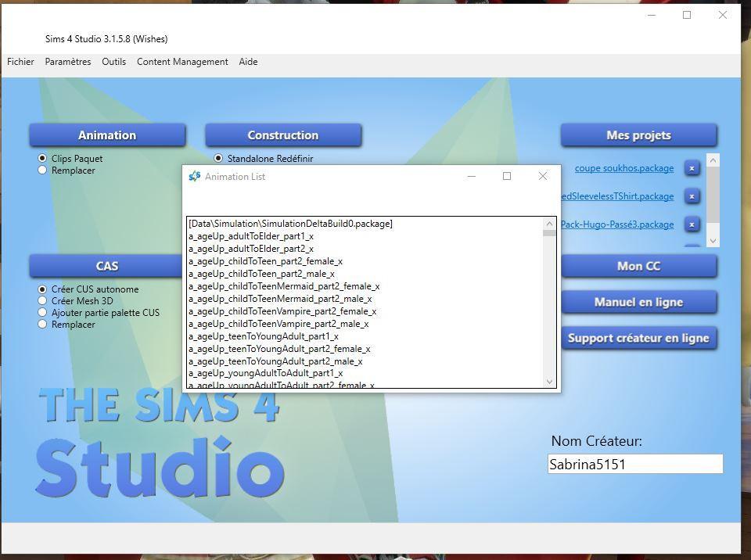Open Mes projets
The width and height of the screenshot is (751, 560).
(639, 135)
